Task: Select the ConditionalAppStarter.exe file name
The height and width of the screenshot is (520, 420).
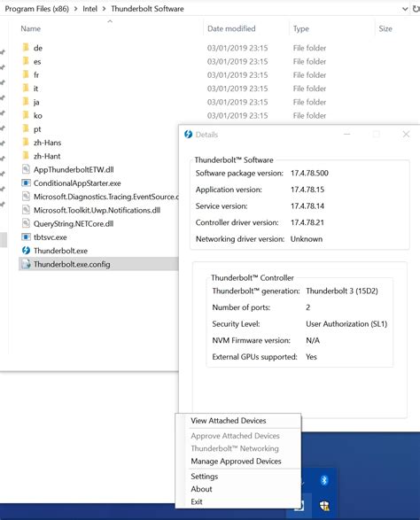Action: (x=77, y=183)
